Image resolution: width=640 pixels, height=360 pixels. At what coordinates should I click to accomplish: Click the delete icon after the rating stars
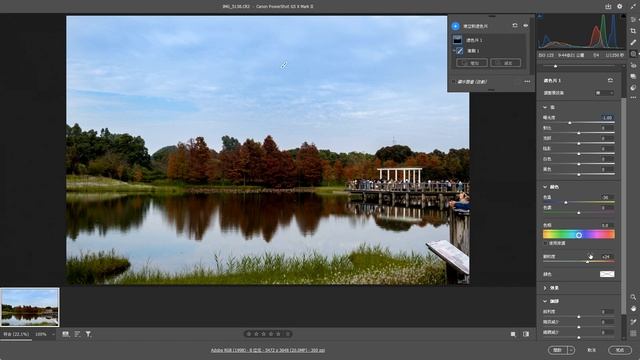click(288, 334)
